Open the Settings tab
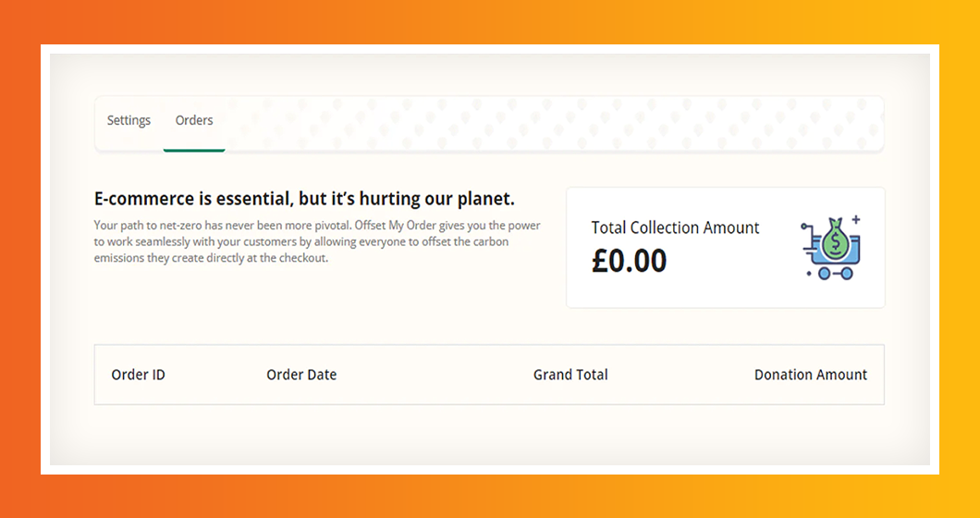Viewport: 980px width, 518px height. [129, 121]
